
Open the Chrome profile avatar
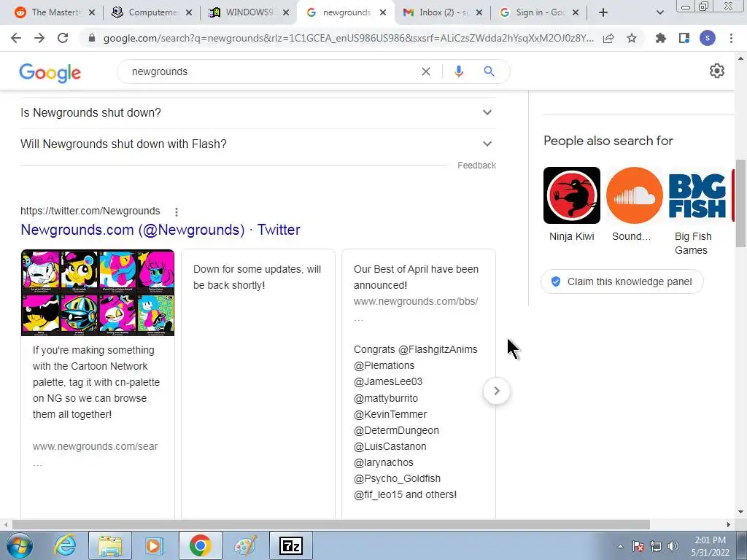click(708, 38)
